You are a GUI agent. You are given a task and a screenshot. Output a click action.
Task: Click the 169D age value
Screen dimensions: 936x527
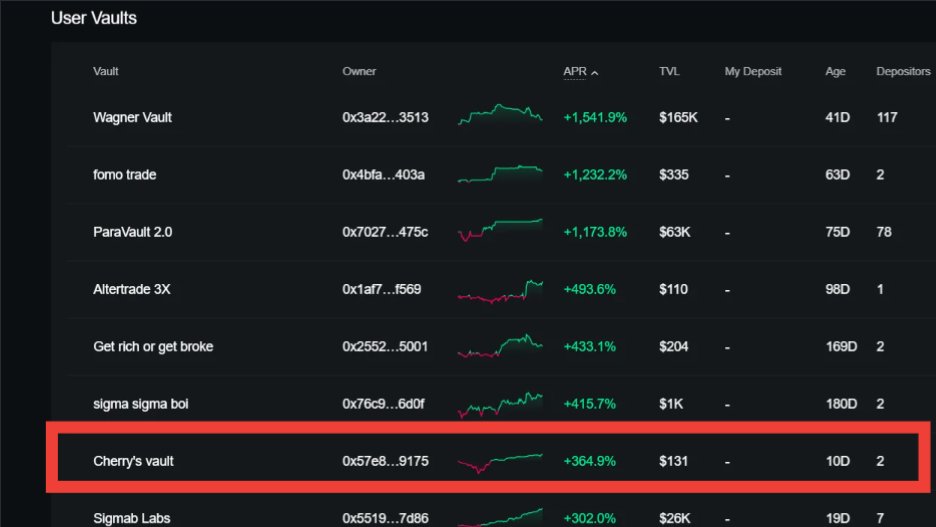tap(841, 347)
